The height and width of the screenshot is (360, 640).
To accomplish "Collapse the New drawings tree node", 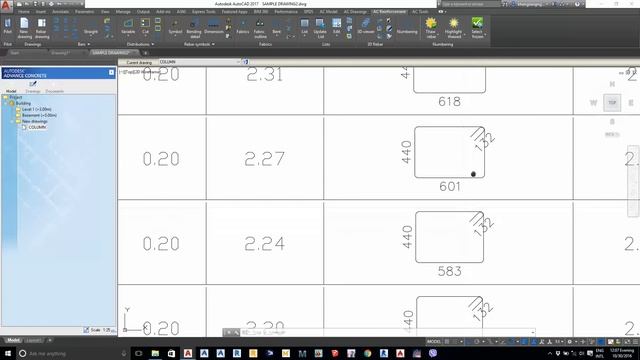I will [x=12, y=122].
